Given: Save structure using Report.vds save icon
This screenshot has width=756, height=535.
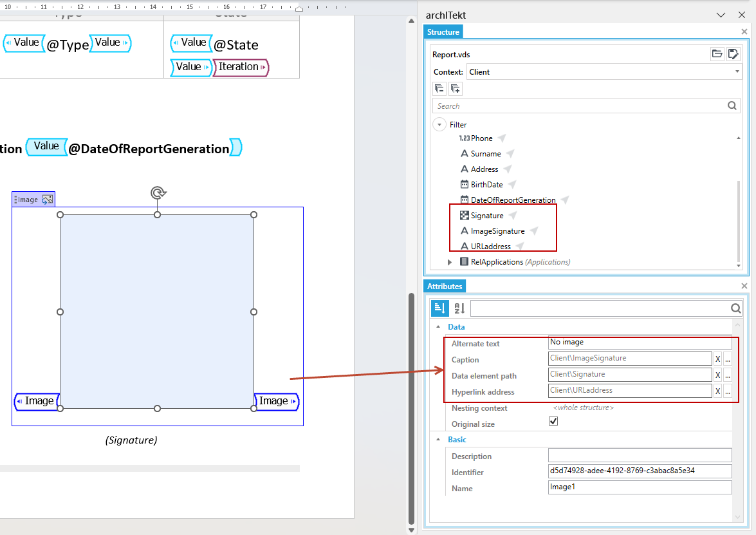Looking at the screenshot, I should tap(733, 53).
